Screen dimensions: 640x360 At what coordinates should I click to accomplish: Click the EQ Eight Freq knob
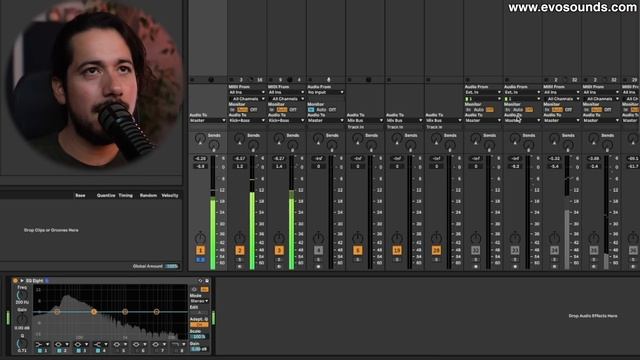click(22, 296)
